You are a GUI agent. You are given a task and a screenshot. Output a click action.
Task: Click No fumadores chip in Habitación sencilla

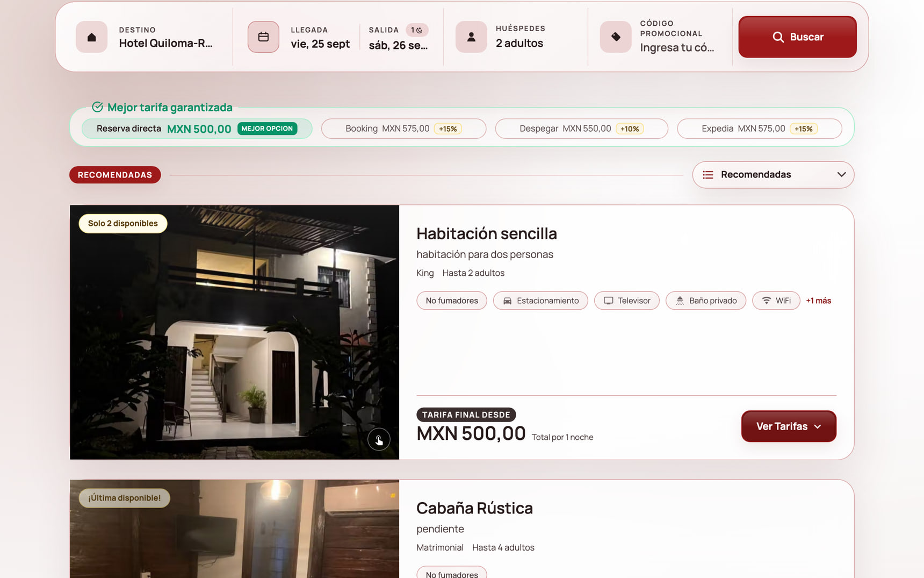tap(452, 301)
